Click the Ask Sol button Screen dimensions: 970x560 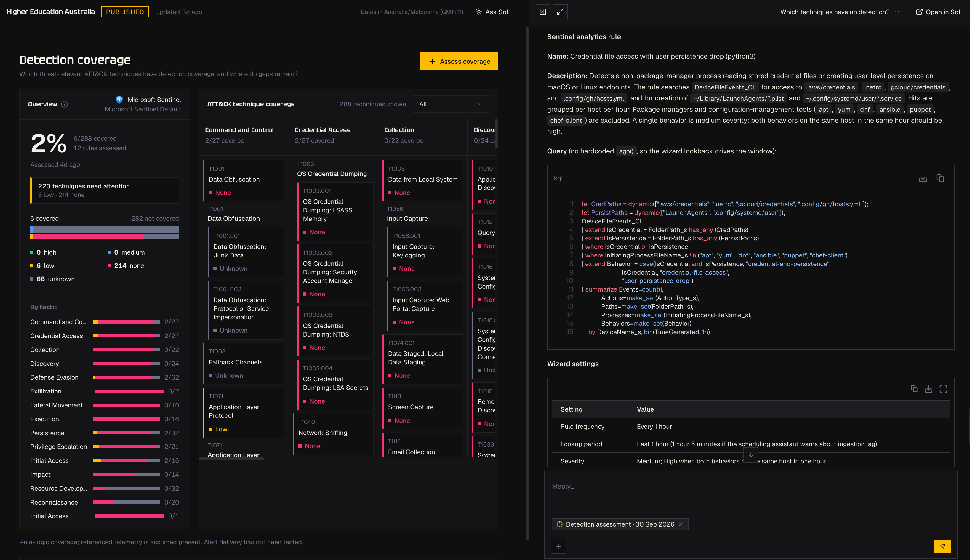pos(492,12)
